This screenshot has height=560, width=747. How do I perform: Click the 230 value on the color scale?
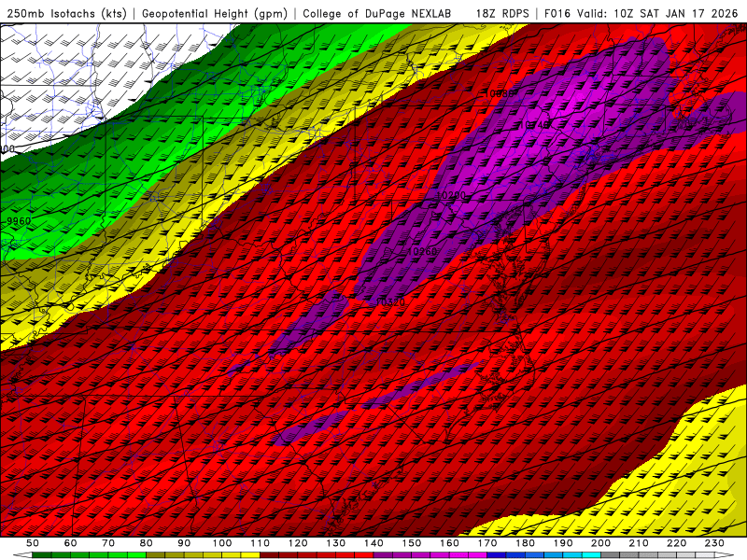pyautogui.click(x=714, y=543)
